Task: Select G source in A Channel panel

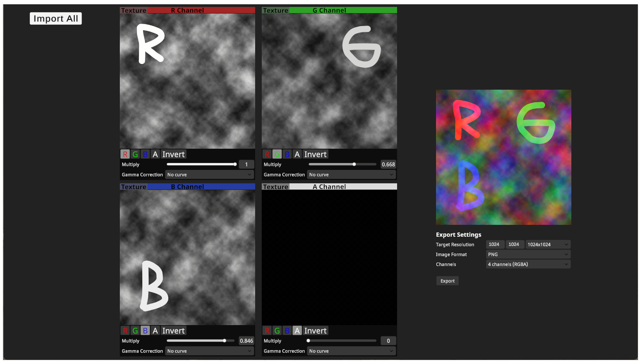Action: coord(277,331)
